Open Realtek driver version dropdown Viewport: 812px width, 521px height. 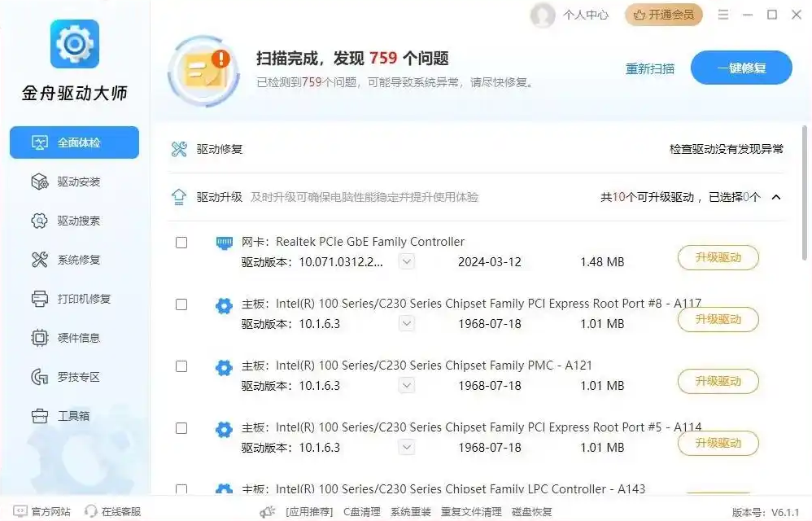[x=407, y=261]
